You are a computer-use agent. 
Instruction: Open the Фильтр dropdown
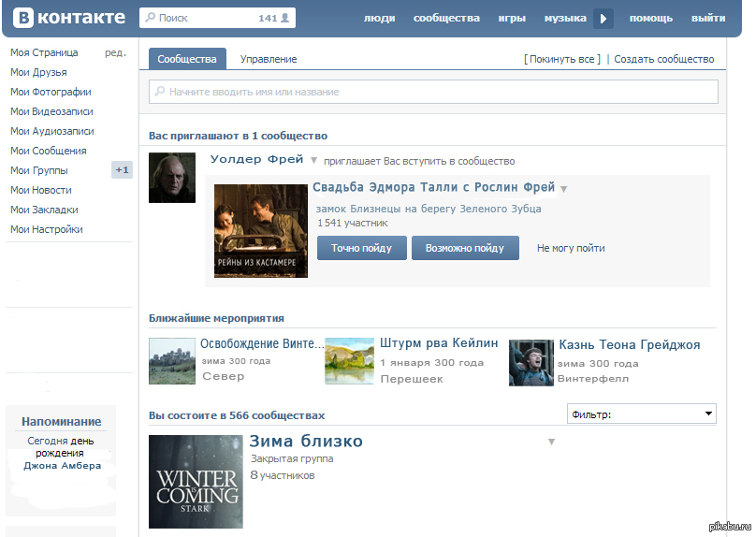tap(641, 414)
